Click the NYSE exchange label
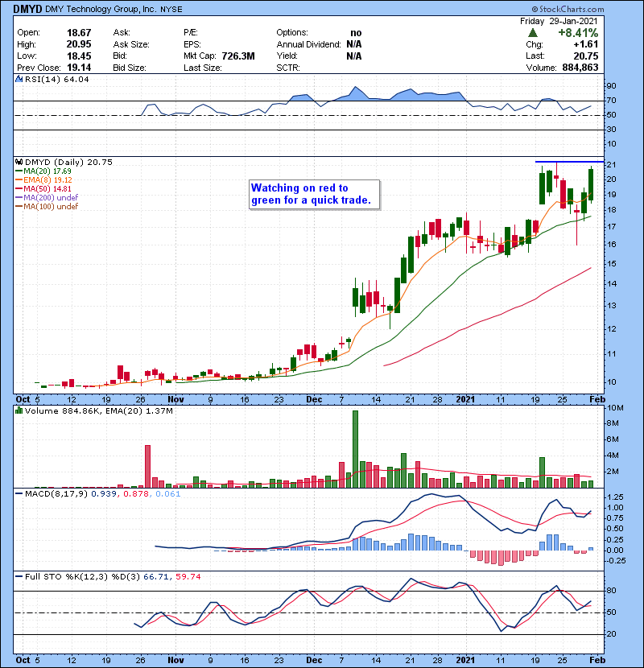 pyautogui.click(x=171, y=10)
